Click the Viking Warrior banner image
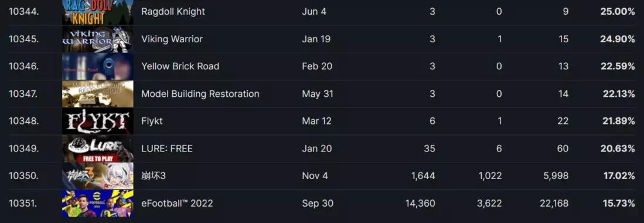Image resolution: width=644 pixels, height=223 pixels. [98, 39]
